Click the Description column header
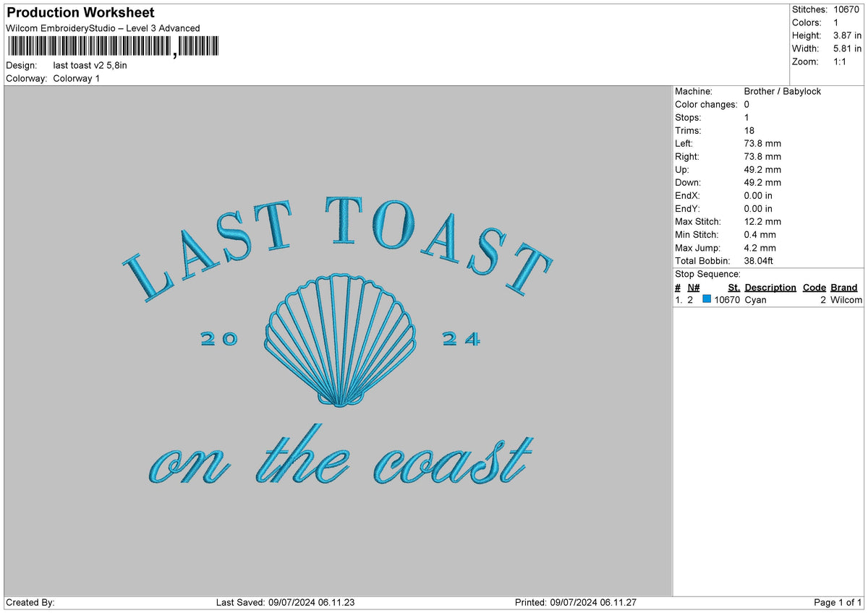The width and height of the screenshot is (868, 613). (x=770, y=287)
